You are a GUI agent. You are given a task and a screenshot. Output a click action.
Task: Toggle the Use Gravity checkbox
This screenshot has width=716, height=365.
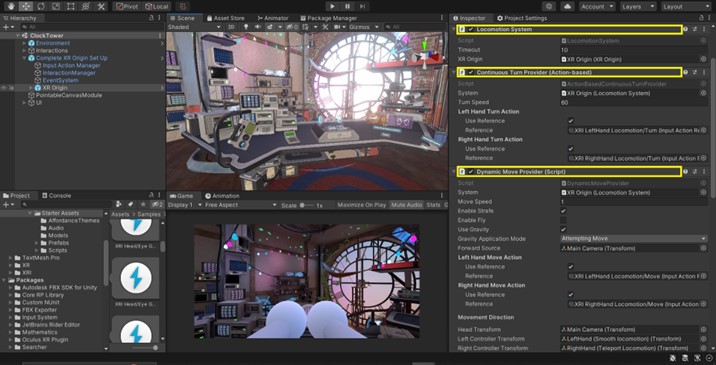(563, 229)
